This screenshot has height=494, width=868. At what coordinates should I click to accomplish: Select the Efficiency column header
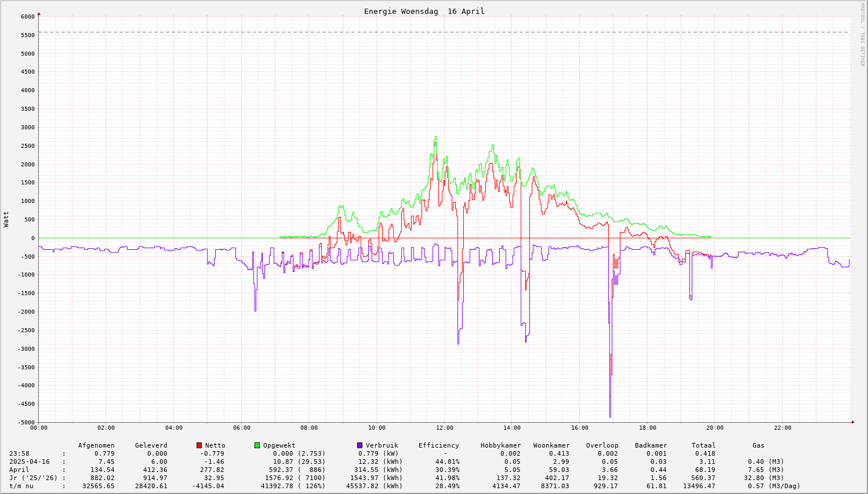point(438,445)
